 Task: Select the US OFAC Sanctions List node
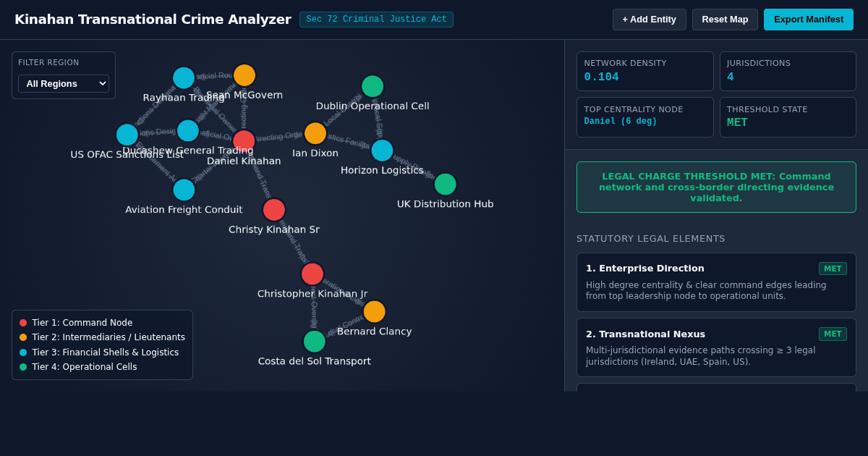(x=127, y=135)
